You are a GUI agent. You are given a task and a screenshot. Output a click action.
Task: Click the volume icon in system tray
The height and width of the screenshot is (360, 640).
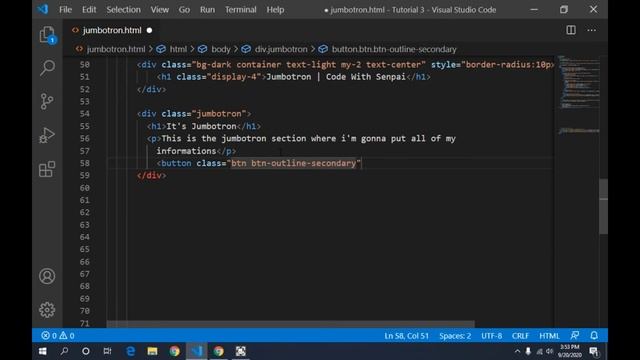[x=549, y=351]
